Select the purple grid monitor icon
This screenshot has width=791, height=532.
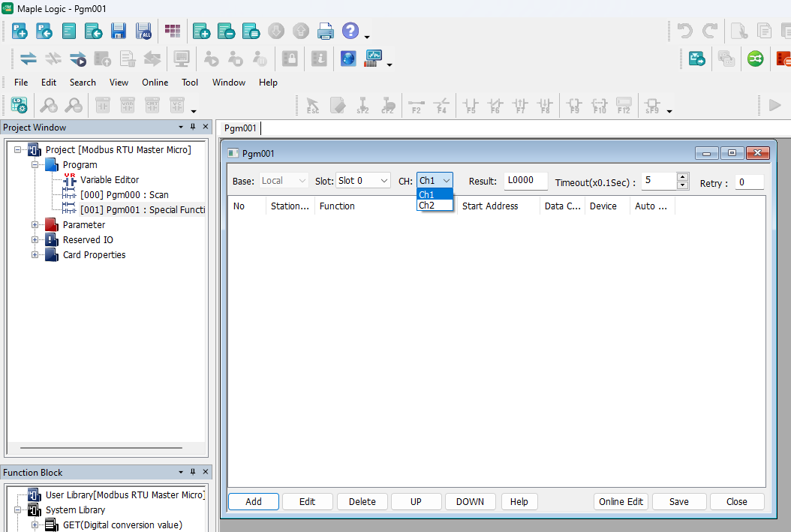(173, 31)
